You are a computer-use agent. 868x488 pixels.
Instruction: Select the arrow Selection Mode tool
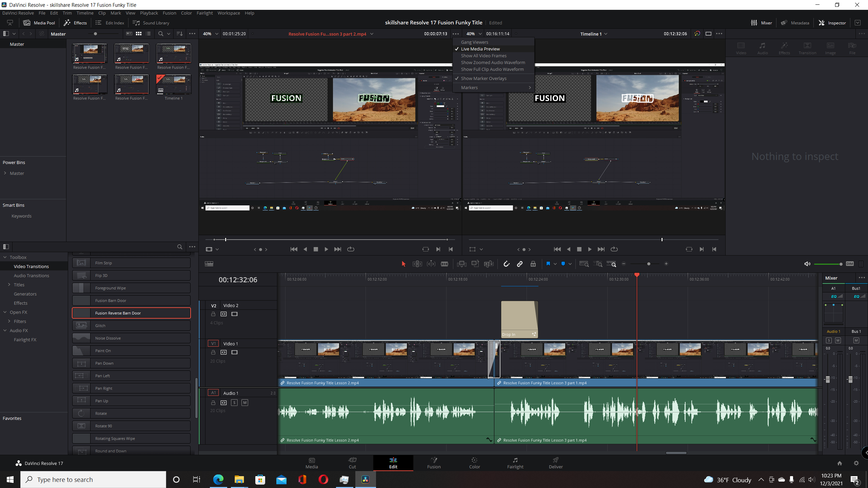coord(403,264)
